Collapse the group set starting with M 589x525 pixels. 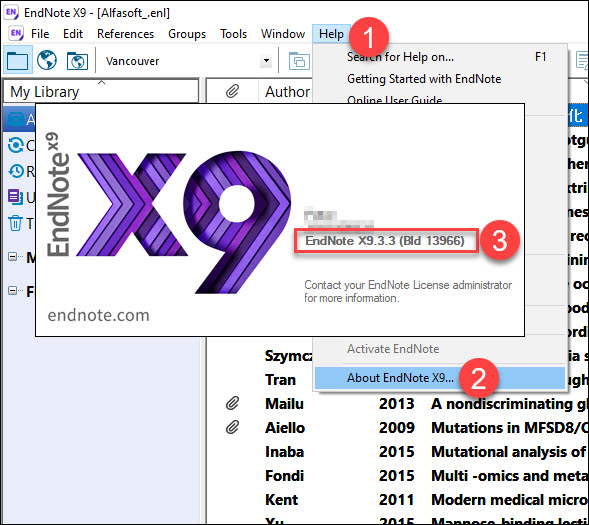coord(12,257)
